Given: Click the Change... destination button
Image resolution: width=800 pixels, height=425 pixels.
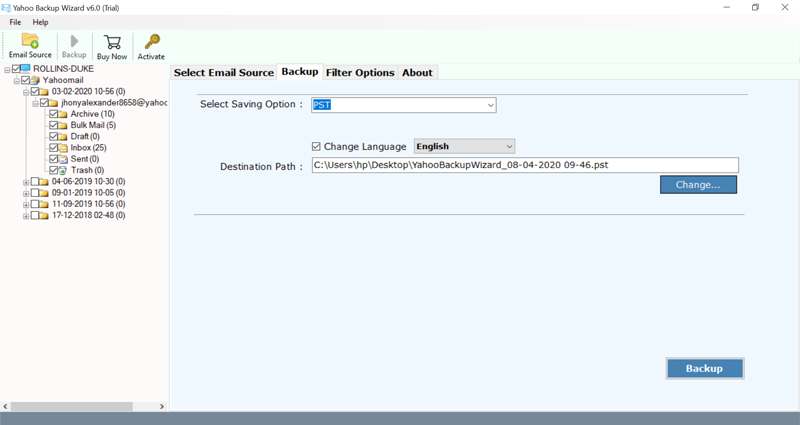Looking at the screenshot, I should point(698,185).
